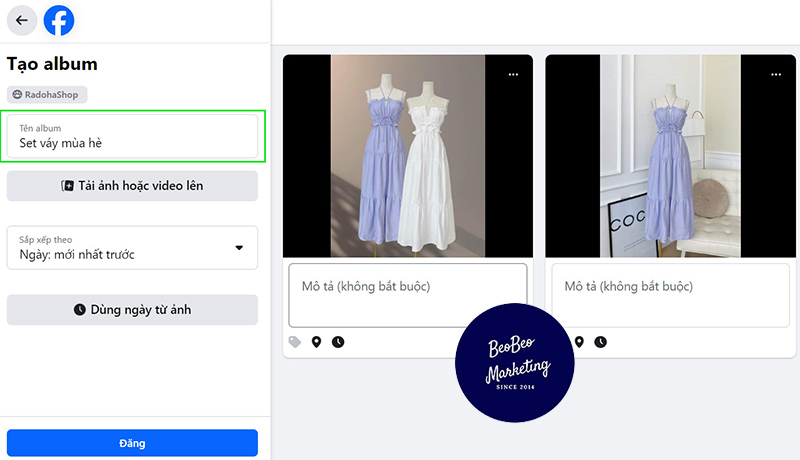Tag people in the first photo

(x=295, y=342)
